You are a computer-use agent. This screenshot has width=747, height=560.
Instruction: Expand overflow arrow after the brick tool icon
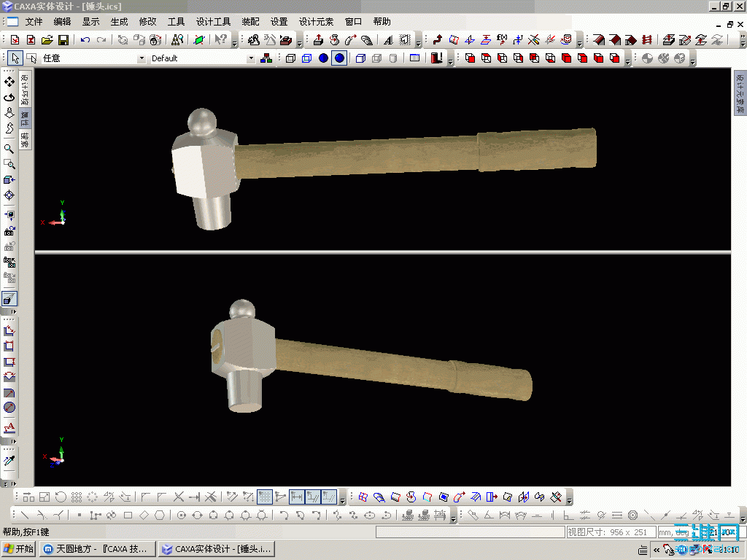pyautogui.click(x=299, y=42)
